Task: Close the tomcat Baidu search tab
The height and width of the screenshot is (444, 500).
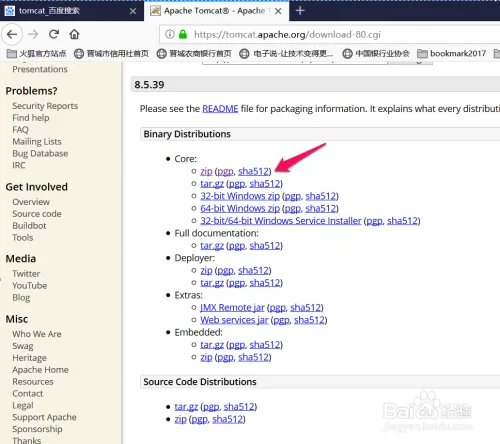Action: pos(133,11)
